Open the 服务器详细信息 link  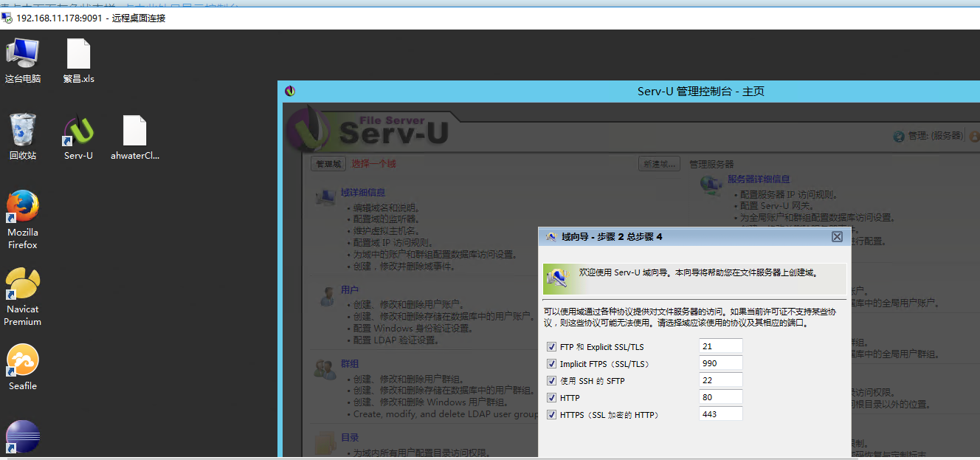(759, 179)
